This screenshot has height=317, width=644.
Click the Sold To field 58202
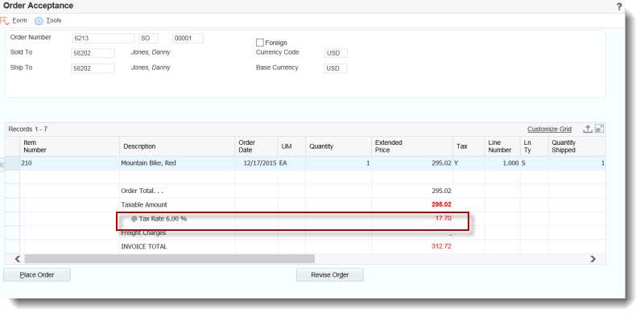coord(93,53)
